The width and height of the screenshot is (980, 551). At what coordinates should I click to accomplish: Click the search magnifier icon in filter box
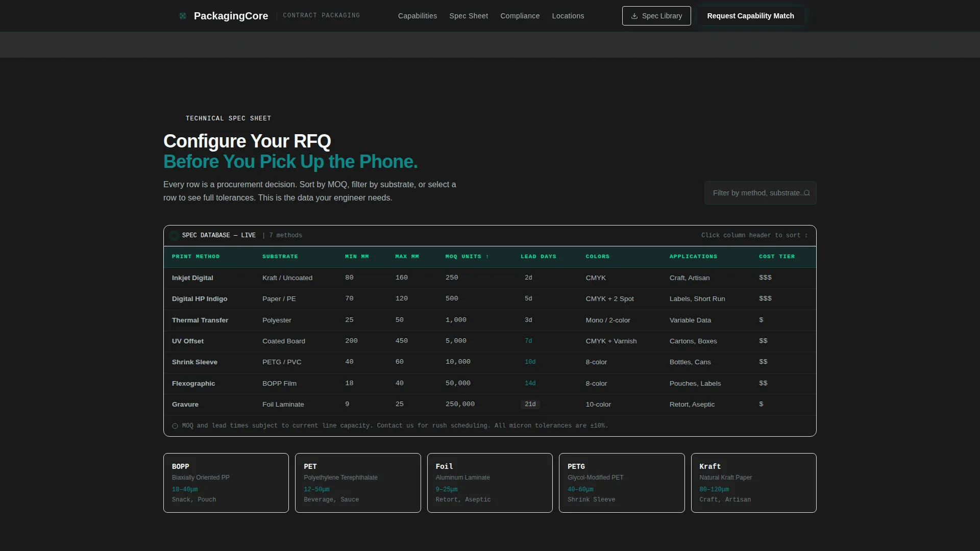(x=806, y=193)
